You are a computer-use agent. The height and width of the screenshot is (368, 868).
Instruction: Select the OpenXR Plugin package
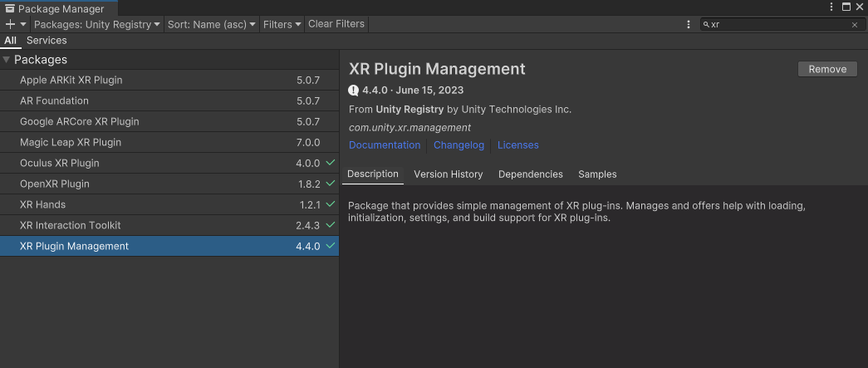169,184
